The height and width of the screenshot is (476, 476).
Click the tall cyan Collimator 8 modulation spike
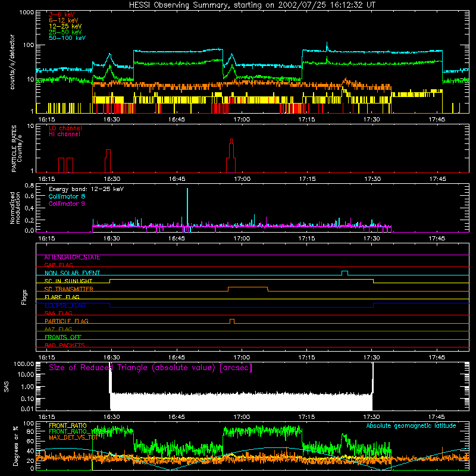point(187,206)
